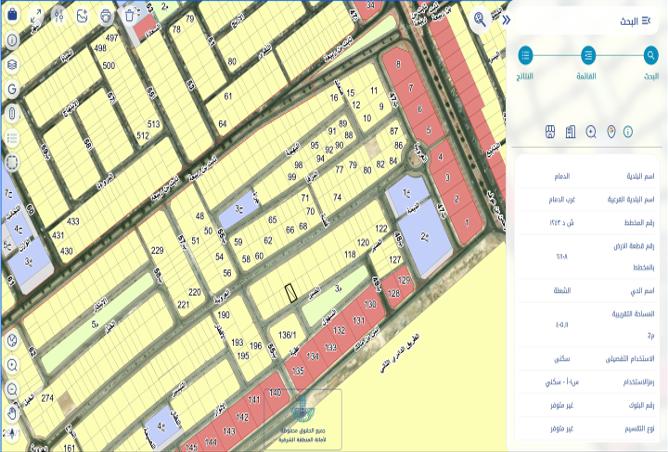
Task: Click the info circle icon on left sidebar
Action: click(12, 40)
